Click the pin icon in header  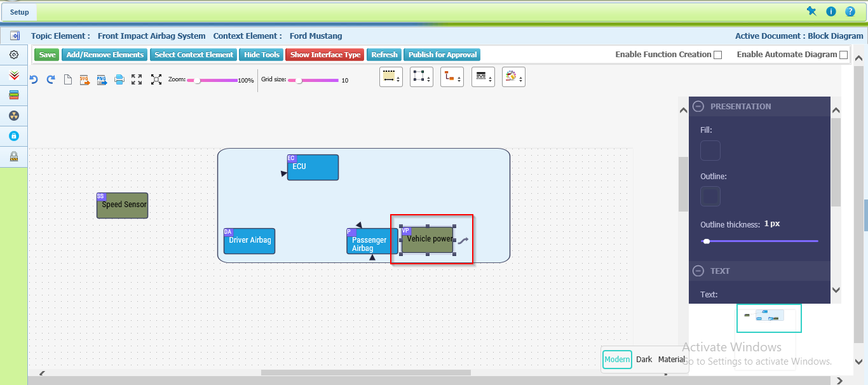[x=811, y=11]
